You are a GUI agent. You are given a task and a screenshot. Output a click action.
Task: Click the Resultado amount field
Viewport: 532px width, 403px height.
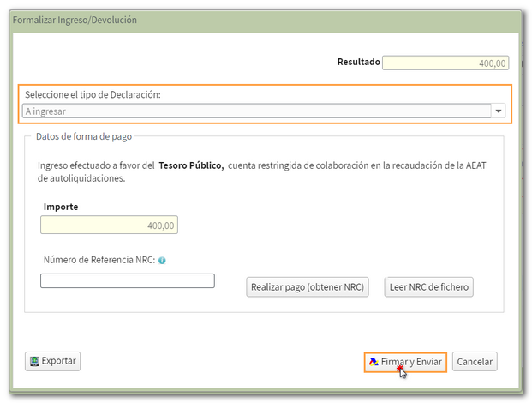pyautogui.click(x=446, y=63)
